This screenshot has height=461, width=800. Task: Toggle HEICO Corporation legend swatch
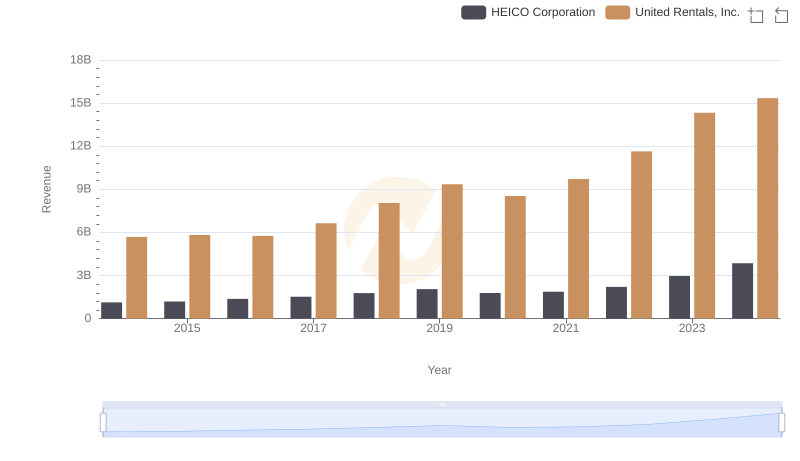coord(473,12)
